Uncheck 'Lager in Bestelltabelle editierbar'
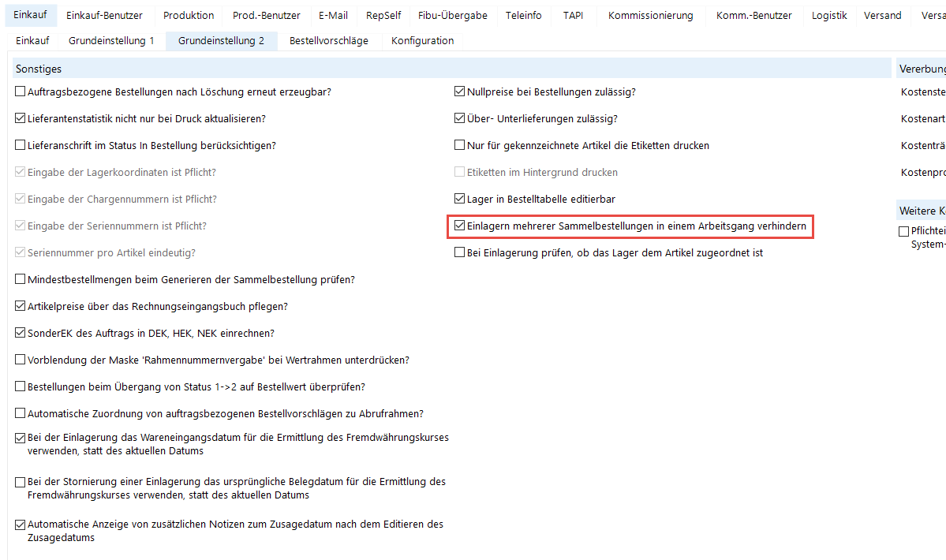Viewport: 946px width, 560px height. (x=460, y=199)
